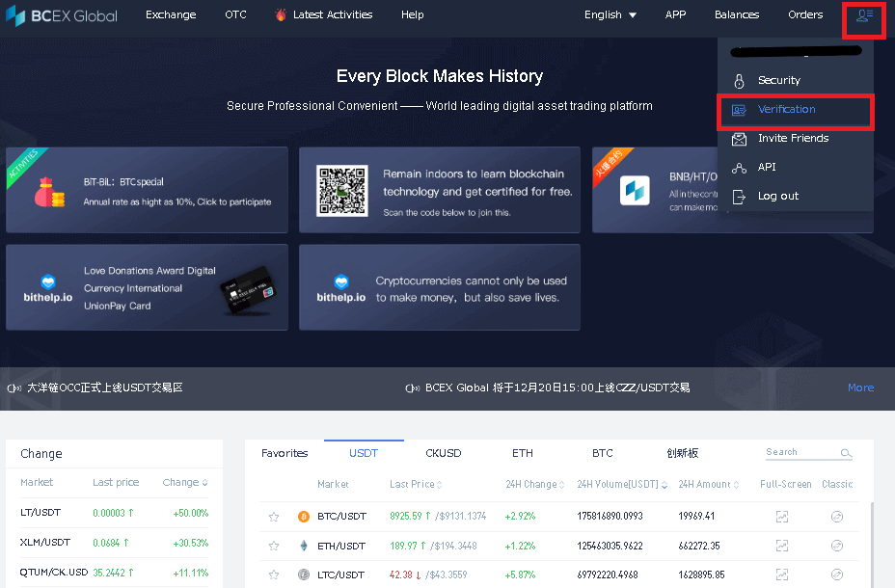The width and height of the screenshot is (895, 588).
Task: Click the API nodes icon
Action: click(739, 168)
